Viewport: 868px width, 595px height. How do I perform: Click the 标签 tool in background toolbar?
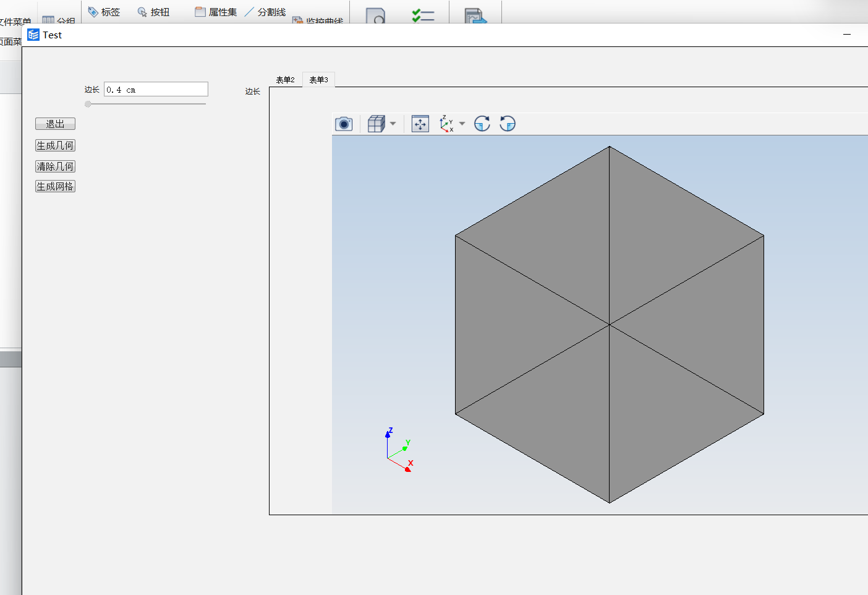coord(104,12)
